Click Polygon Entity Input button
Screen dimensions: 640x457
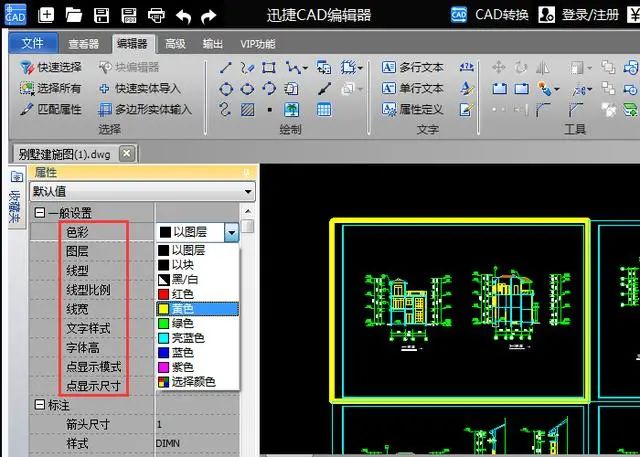coord(145,109)
